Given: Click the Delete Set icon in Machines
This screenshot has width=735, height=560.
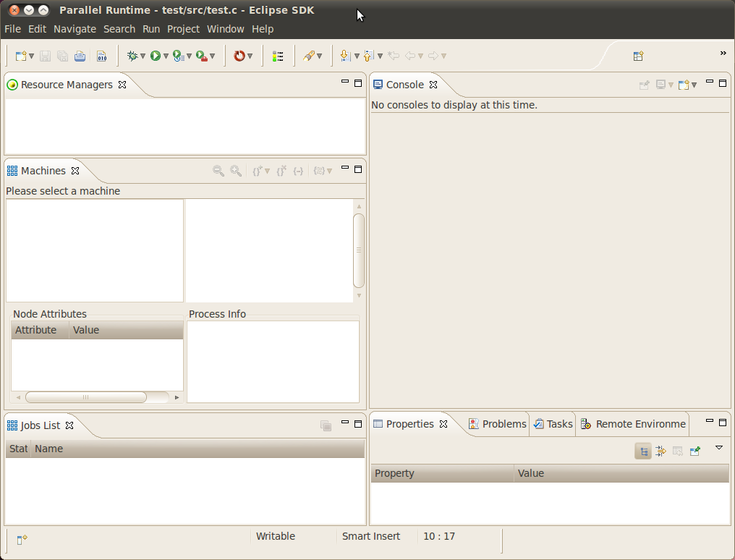Looking at the screenshot, I should point(281,171).
